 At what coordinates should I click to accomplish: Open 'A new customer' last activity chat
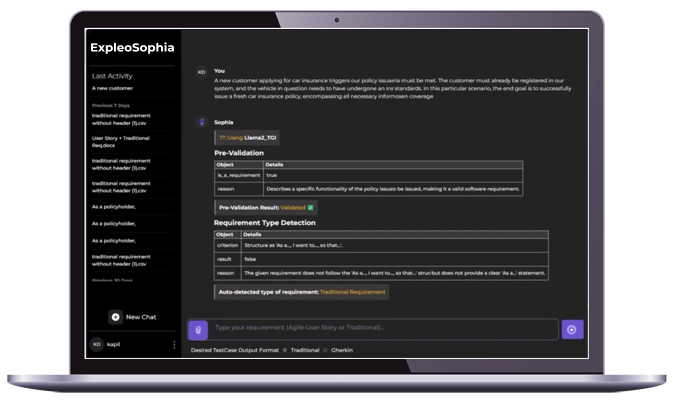click(x=112, y=88)
